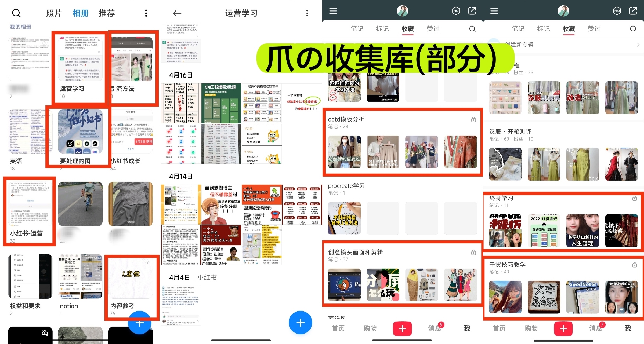Open the three-dot menu beside the 推荐 tab
The width and height of the screenshot is (644, 344).
146,13
